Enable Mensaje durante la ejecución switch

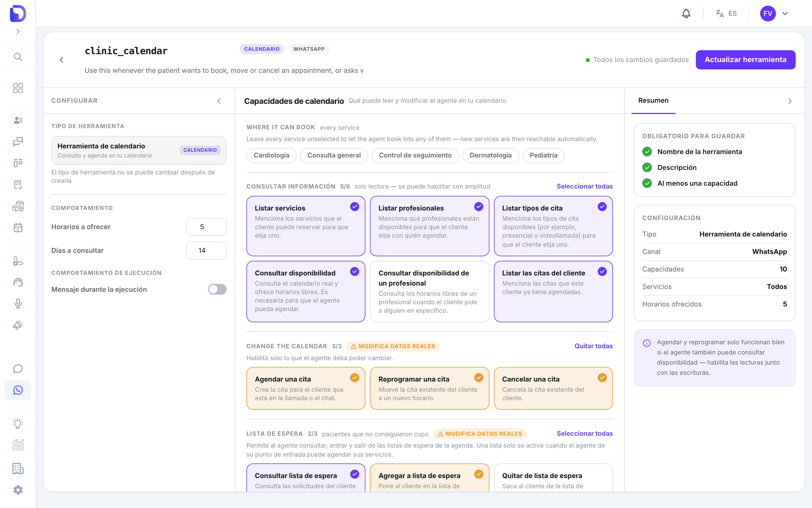click(x=217, y=289)
